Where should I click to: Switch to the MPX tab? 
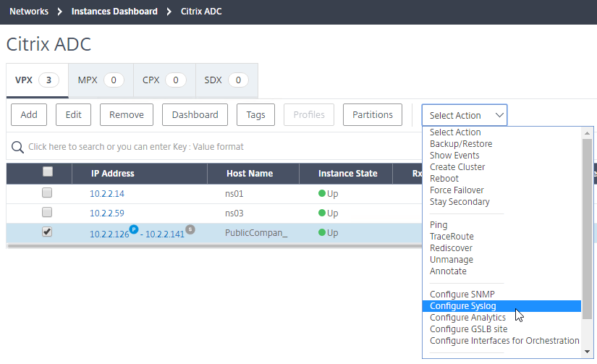tap(101, 80)
